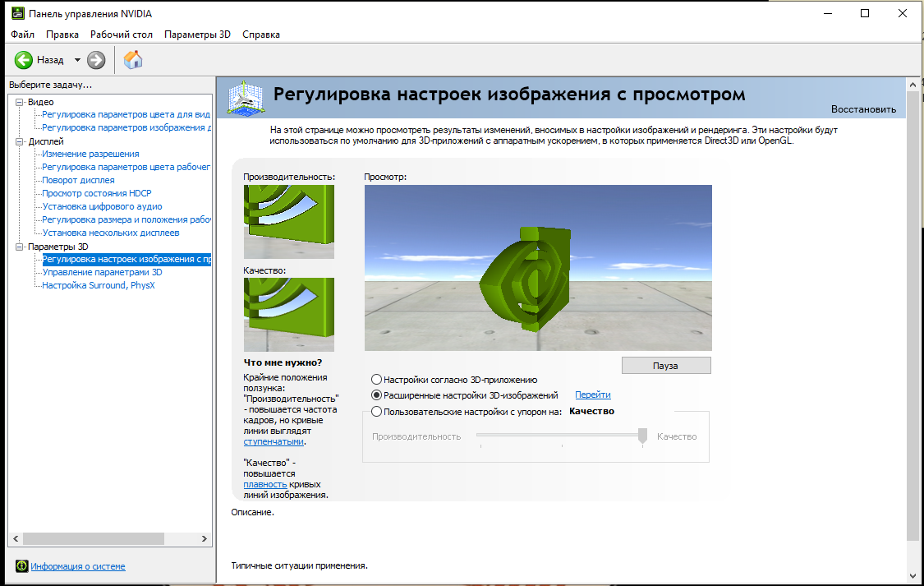
Task: Open Регулировка параметров изображения under Видео
Action: [126, 127]
